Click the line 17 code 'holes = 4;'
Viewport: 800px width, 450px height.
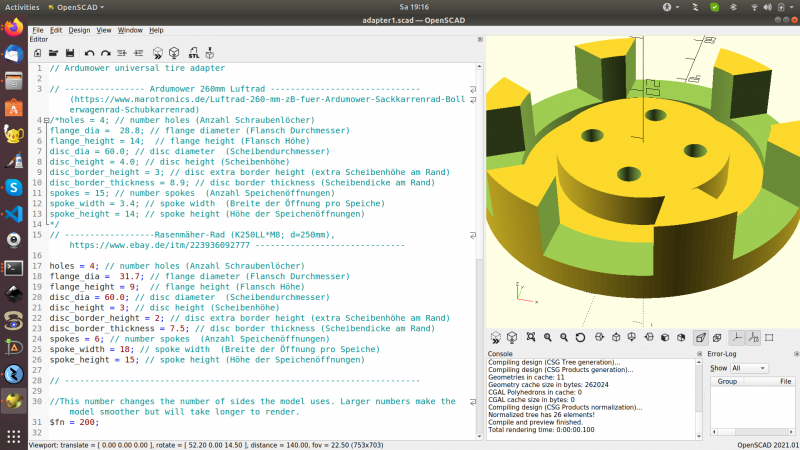[74, 266]
